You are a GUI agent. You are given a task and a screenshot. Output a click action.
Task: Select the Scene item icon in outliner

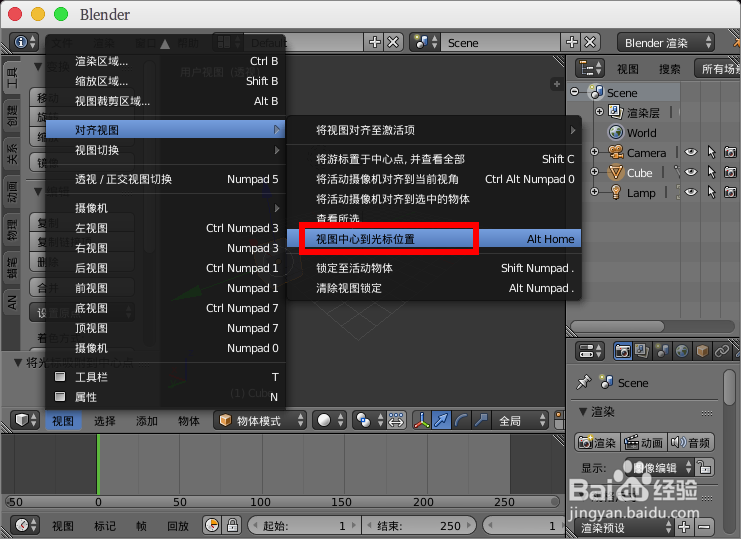click(x=596, y=93)
